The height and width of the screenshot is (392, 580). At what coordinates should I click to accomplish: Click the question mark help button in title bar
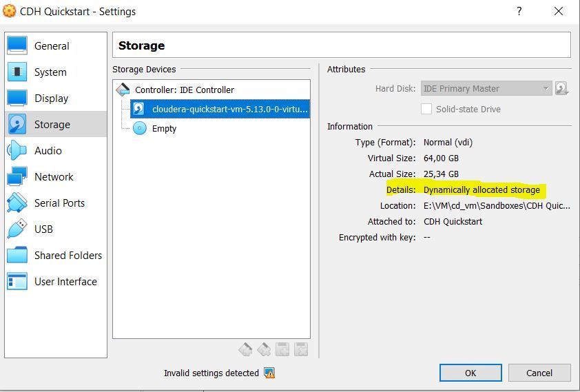point(519,12)
